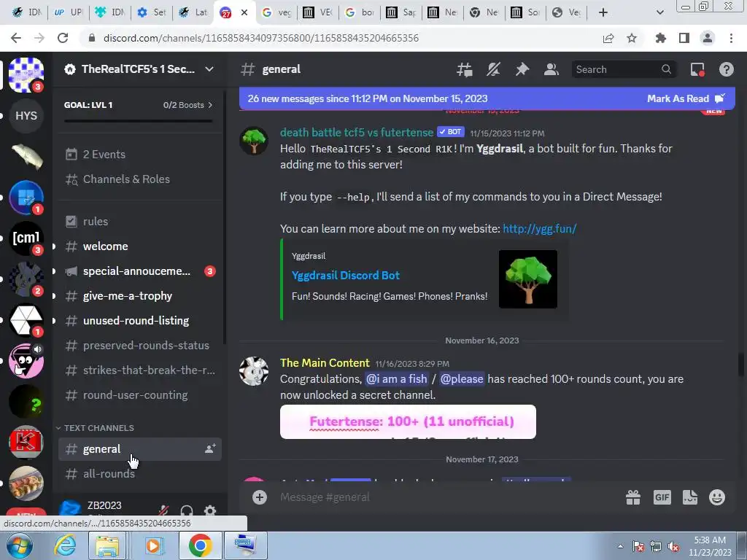Show hidden tray icons arrow
Viewport: 747px width, 560px height.
(620, 546)
